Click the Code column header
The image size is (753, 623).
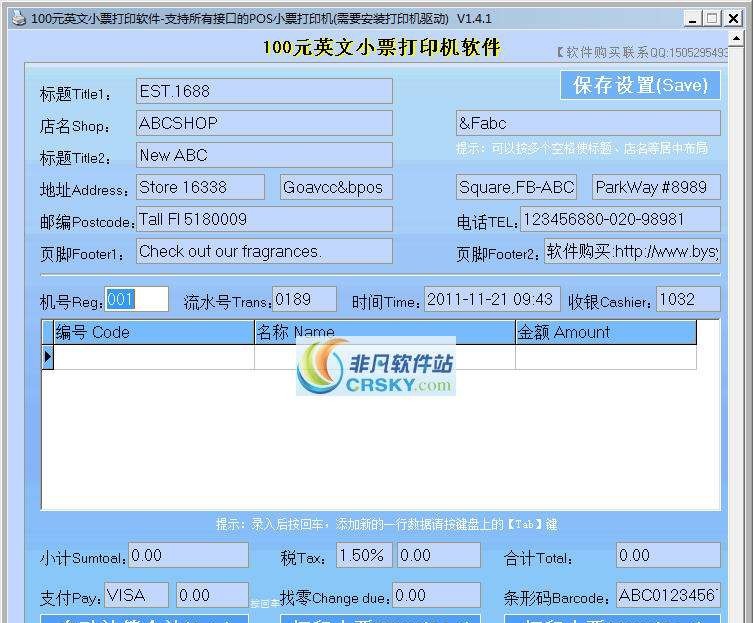(x=153, y=333)
